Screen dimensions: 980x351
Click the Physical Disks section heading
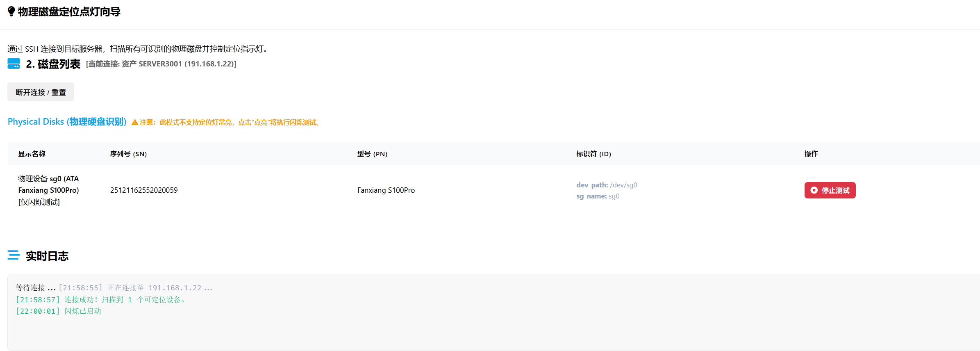[x=67, y=122]
